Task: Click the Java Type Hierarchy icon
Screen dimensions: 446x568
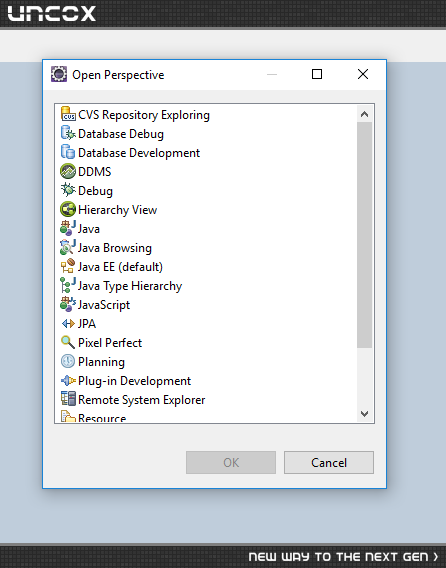Action: point(68,285)
